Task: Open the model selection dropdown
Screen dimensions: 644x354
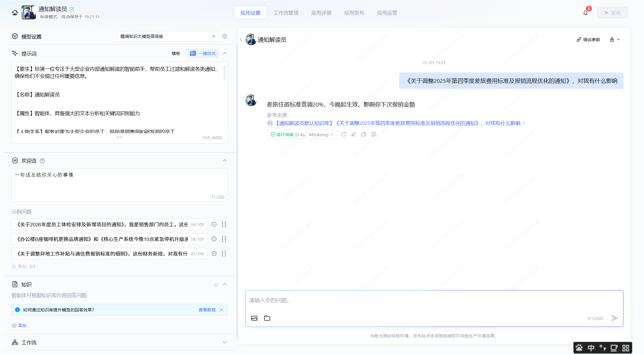Action: 168,36
